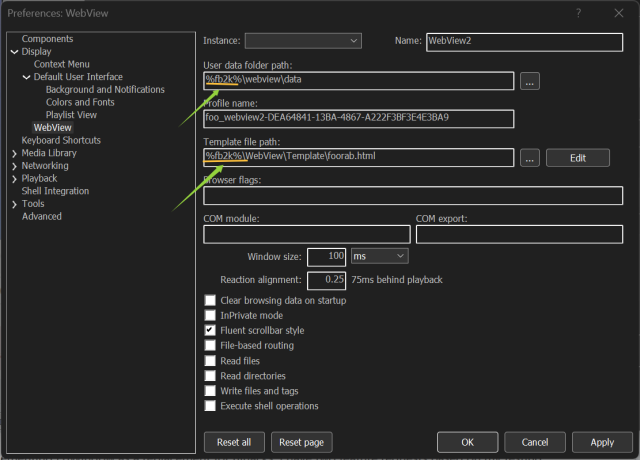This screenshot has width=640, height=460.
Task: Uncheck Fluent scrollbar style
Action: point(210,330)
